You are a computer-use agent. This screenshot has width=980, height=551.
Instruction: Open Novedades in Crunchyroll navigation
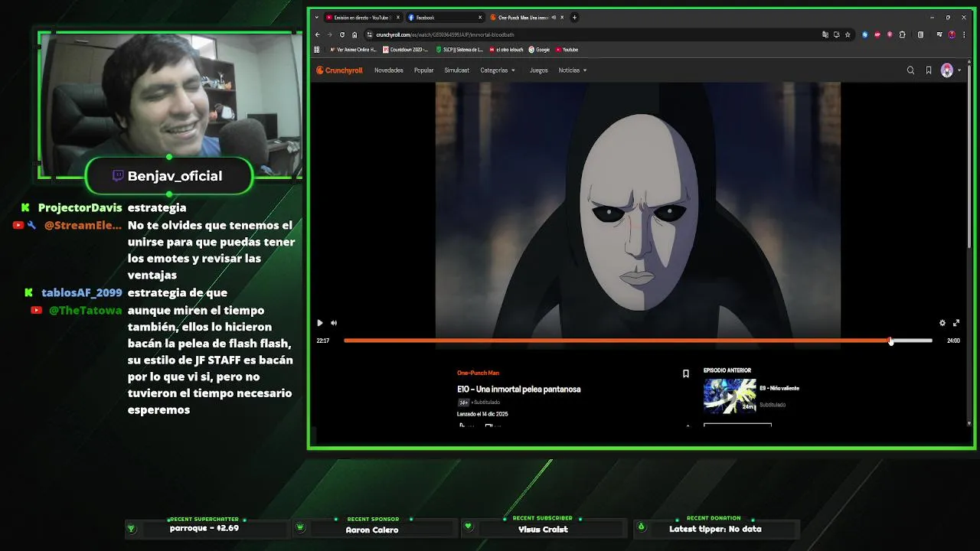click(x=389, y=70)
